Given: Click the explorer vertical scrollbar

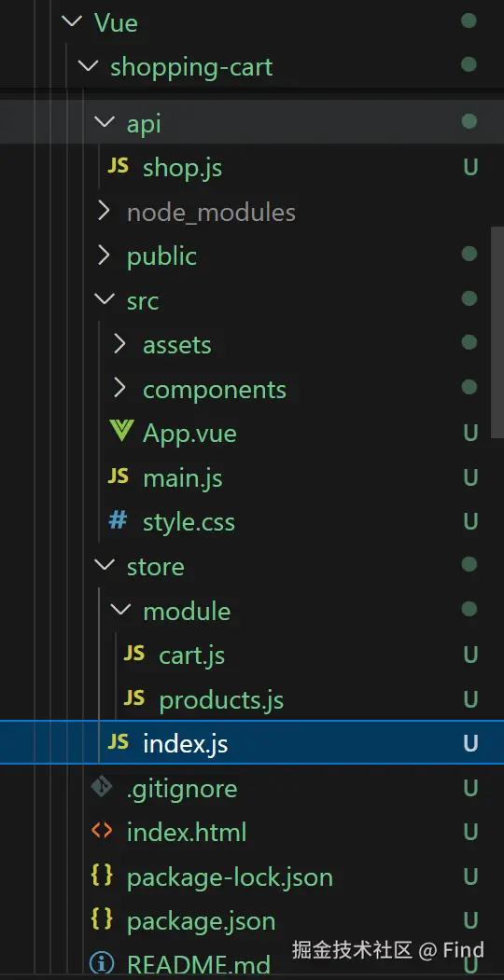Looking at the screenshot, I should 497,331.
